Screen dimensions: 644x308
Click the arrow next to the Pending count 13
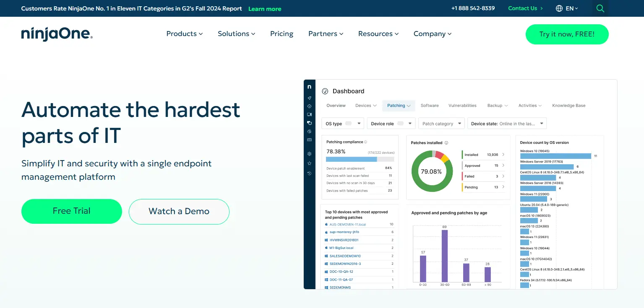(x=503, y=187)
